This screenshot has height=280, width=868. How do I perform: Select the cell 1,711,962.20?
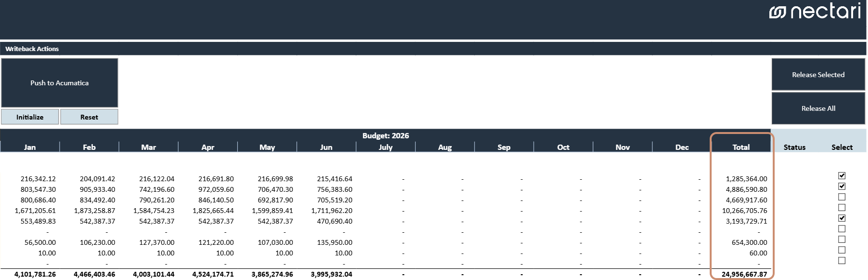click(332, 211)
